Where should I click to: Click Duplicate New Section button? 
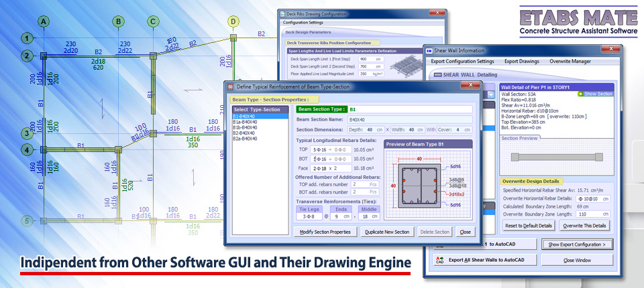(387, 232)
